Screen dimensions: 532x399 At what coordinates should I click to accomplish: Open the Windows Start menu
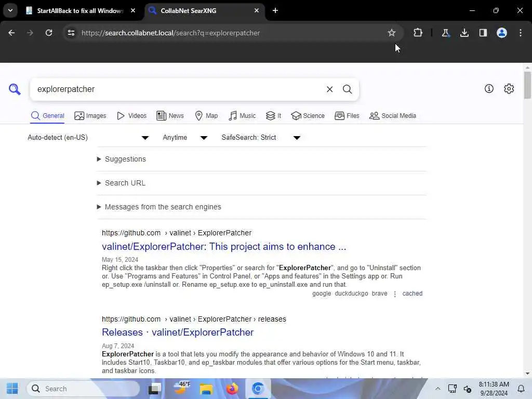click(12, 389)
